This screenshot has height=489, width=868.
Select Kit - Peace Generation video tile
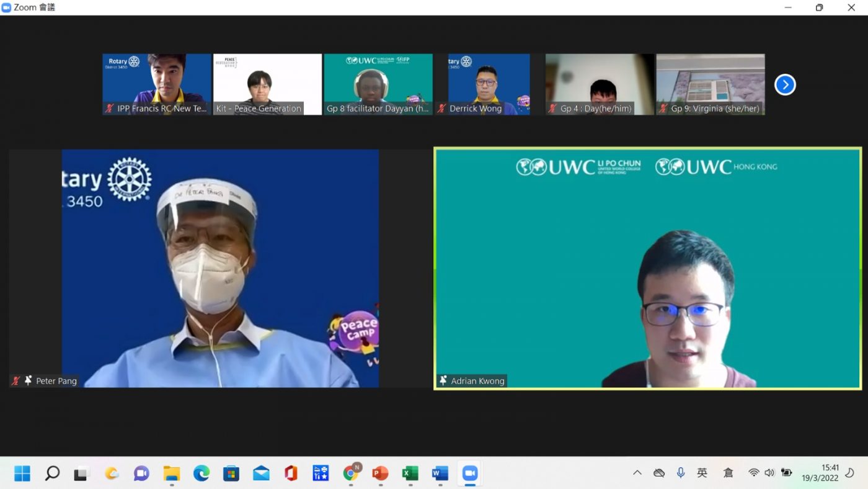point(268,84)
